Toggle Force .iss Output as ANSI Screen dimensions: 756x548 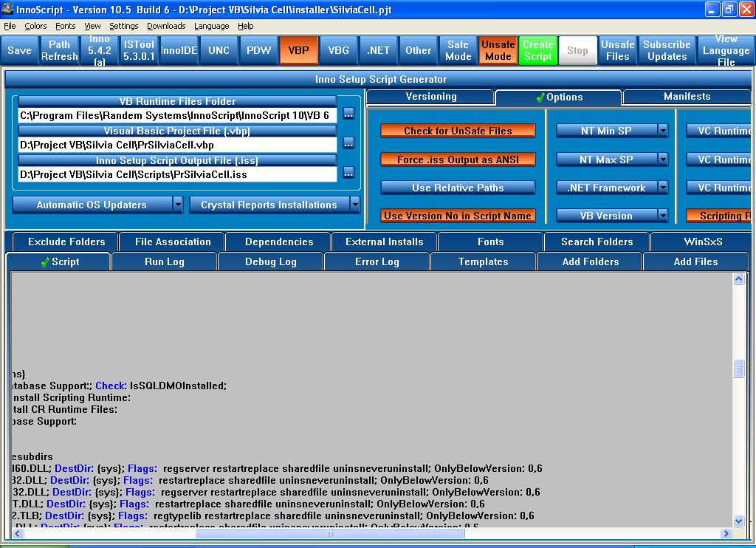(458, 160)
